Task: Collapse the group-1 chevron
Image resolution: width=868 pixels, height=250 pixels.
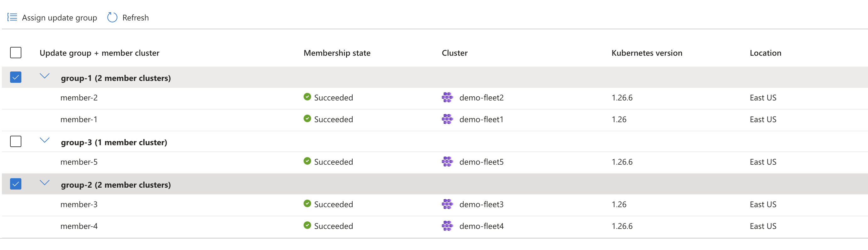Action: point(45,76)
